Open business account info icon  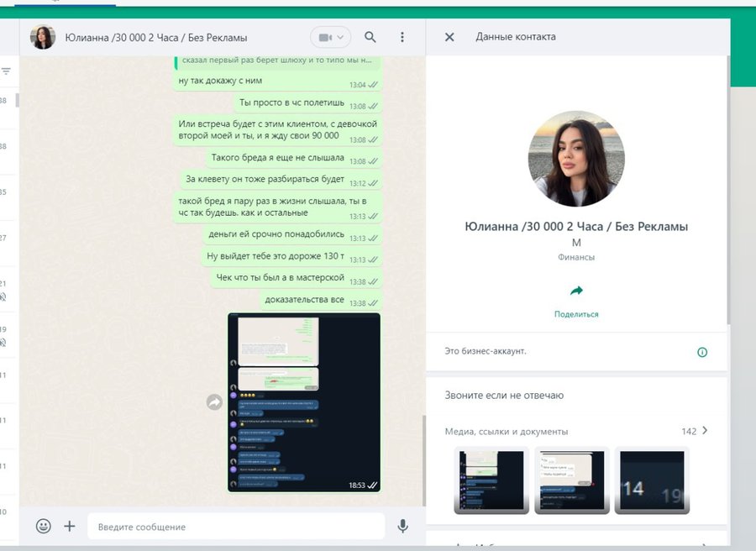point(702,353)
